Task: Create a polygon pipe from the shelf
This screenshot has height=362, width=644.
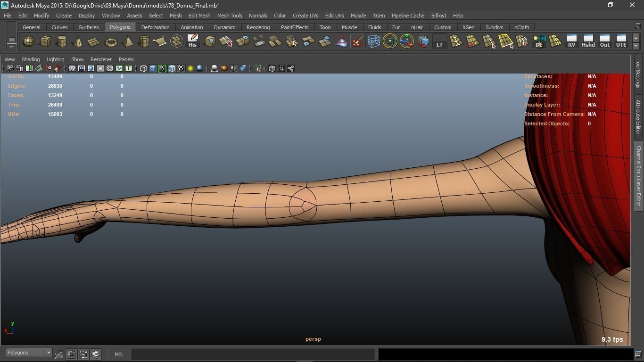Action: [x=144, y=41]
